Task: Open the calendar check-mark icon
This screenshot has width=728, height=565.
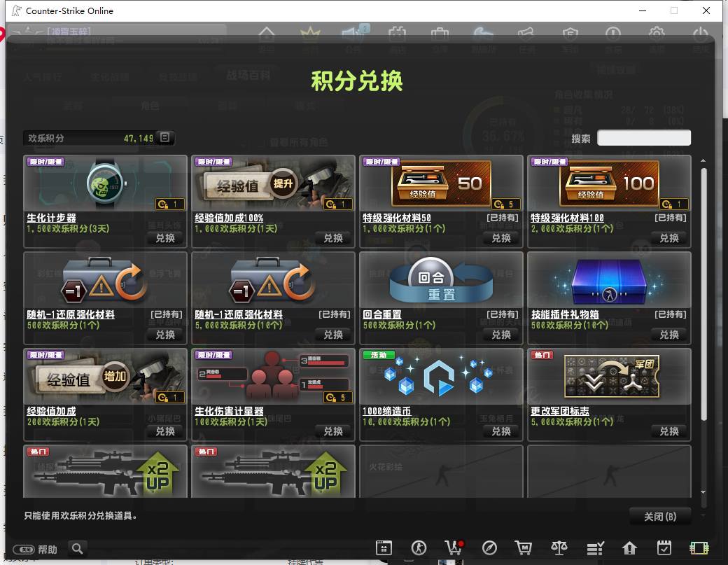Action: click(x=664, y=548)
